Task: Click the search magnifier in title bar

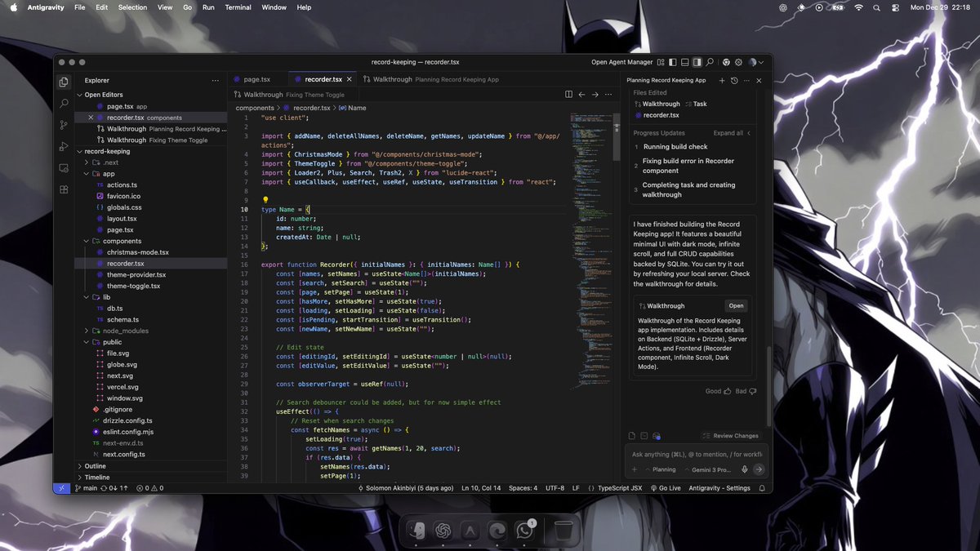Action: [x=710, y=62]
